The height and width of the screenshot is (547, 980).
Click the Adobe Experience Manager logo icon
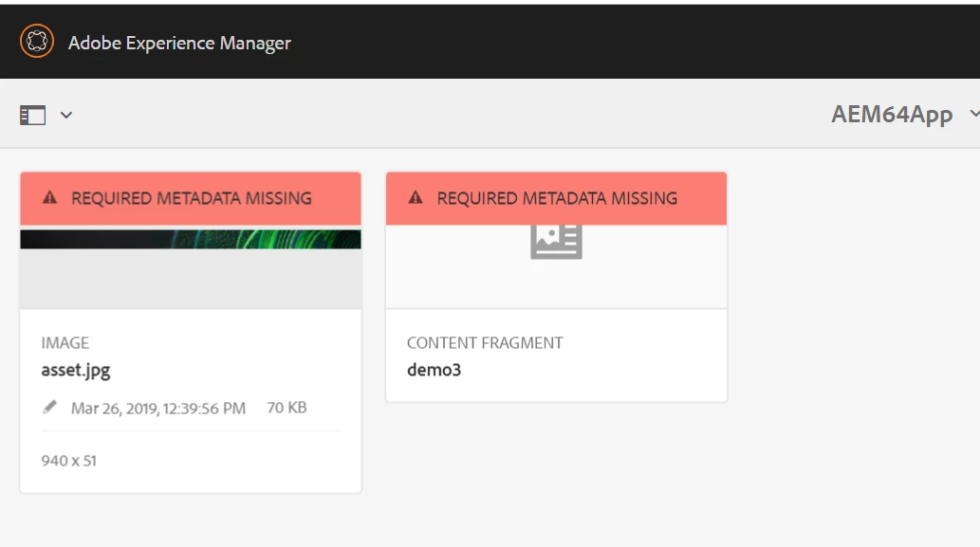click(x=37, y=41)
